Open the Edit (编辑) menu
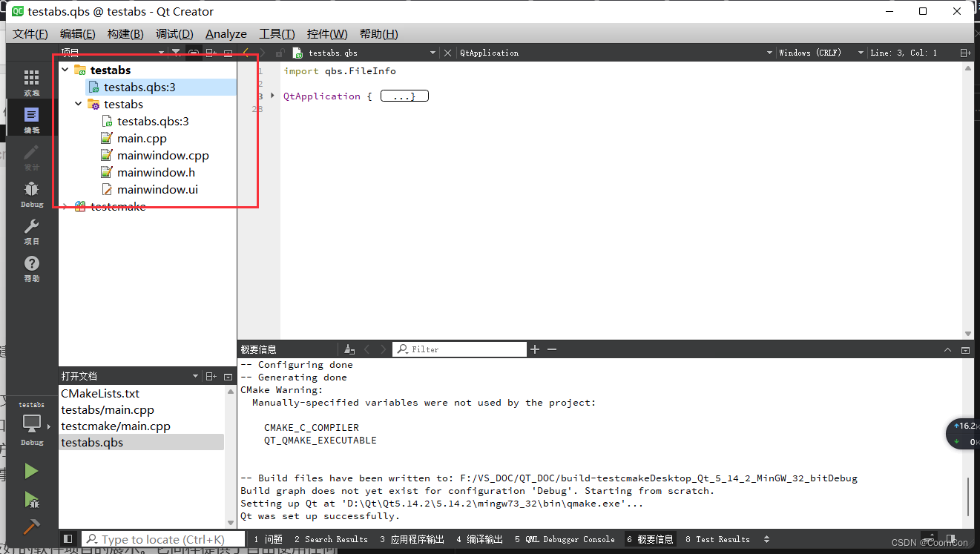Image resolution: width=980 pixels, height=554 pixels. [x=78, y=34]
